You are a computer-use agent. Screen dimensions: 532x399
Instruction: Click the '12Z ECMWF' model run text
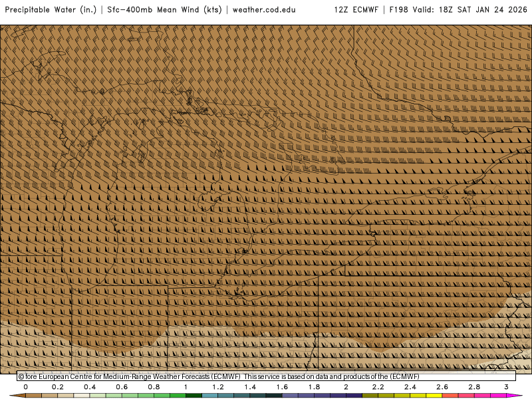[356, 10]
